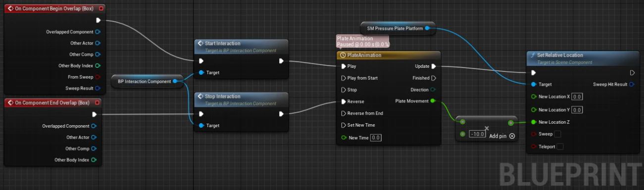
Task: Click SM Pressure Plate Platform output pin
Action: click(x=427, y=28)
